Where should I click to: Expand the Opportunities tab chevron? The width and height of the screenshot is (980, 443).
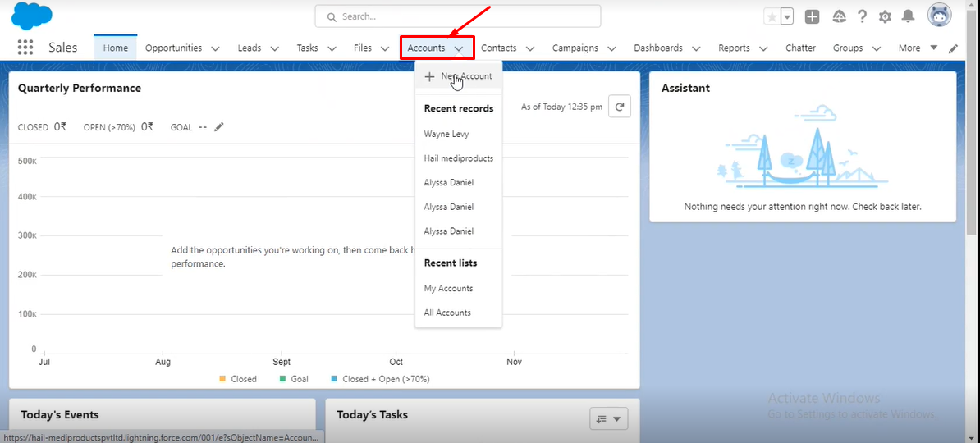click(215, 48)
